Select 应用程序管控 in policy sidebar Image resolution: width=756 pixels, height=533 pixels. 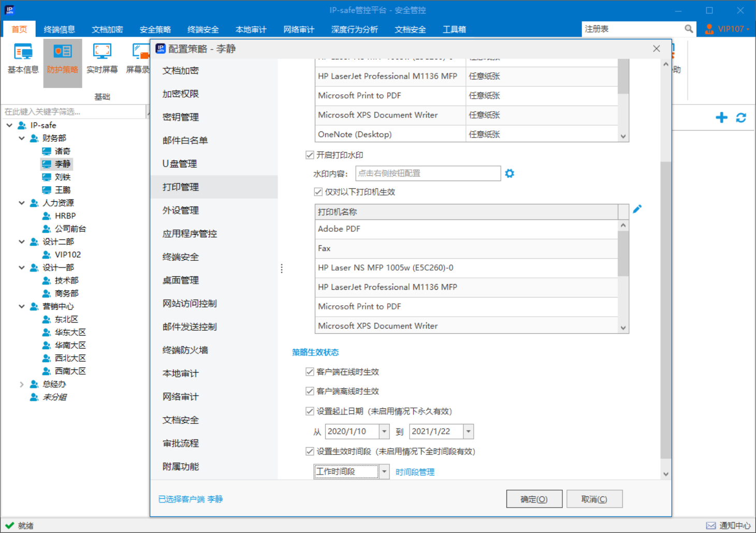pyautogui.click(x=214, y=233)
